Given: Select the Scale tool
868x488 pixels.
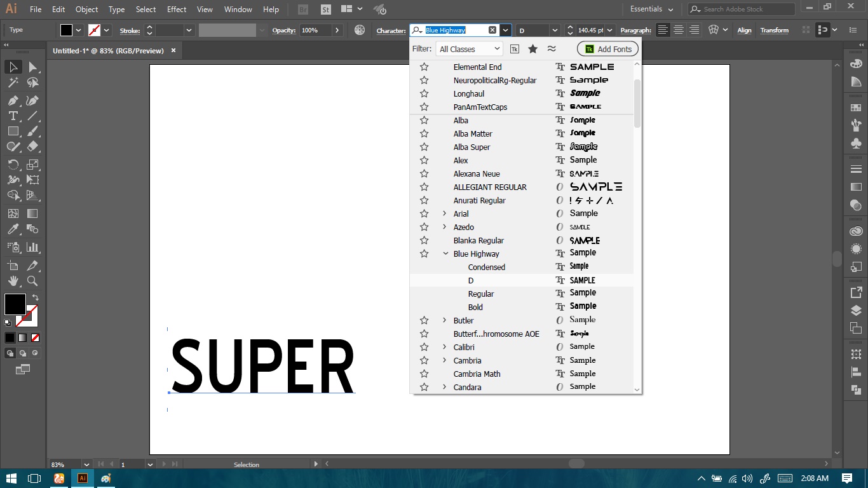Looking at the screenshot, I should (x=32, y=164).
